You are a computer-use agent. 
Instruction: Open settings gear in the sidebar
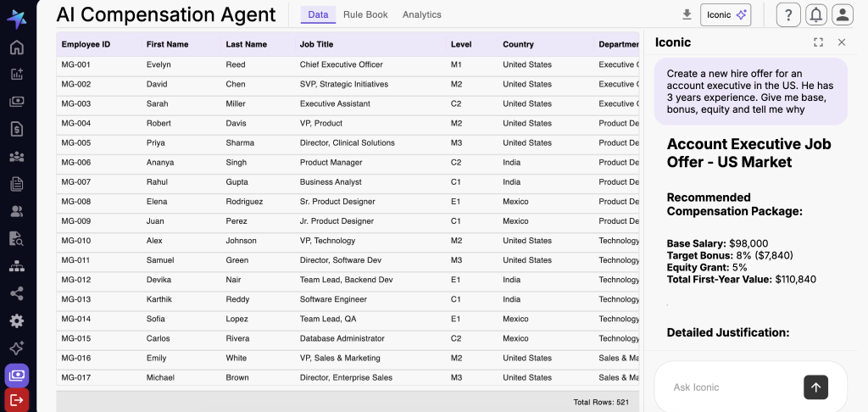pyautogui.click(x=17, y=320)
